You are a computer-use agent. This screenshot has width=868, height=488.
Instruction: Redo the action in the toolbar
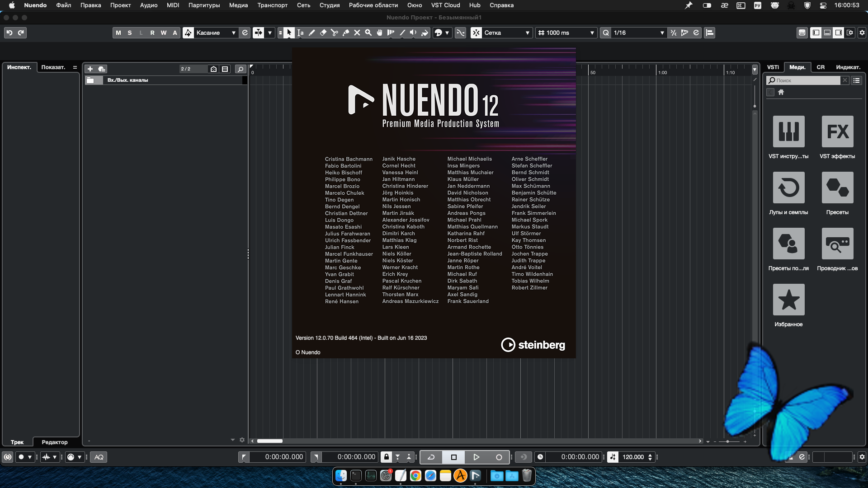(21, 33)
